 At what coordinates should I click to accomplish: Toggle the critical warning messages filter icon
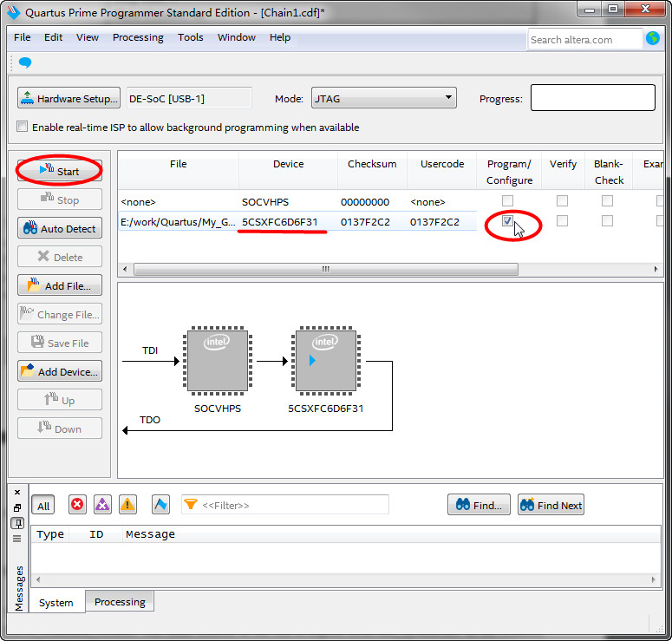[x=102, y=505]
